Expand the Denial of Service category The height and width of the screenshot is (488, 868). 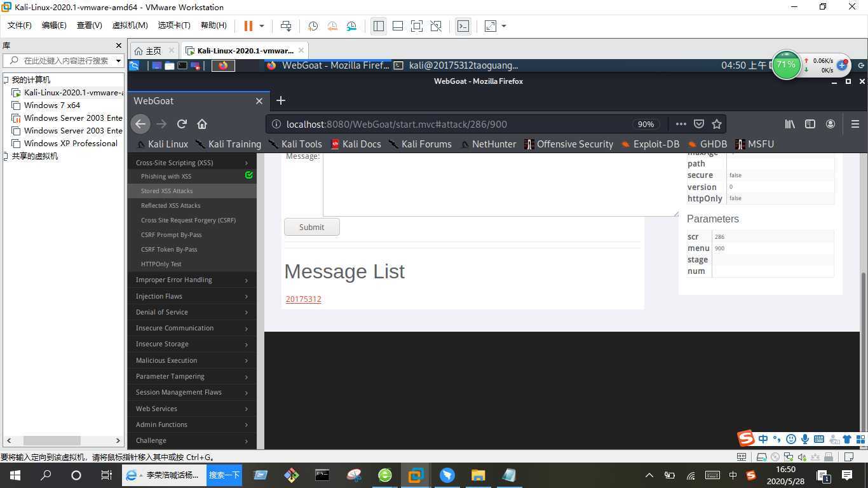[x=192, y=313]
